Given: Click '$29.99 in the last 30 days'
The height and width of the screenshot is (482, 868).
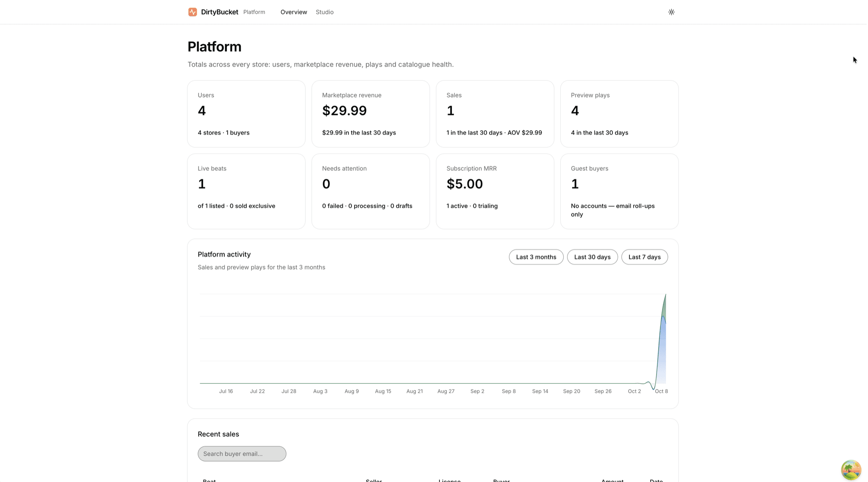Looking at the screenshot, I should click(x=359, y=133).
